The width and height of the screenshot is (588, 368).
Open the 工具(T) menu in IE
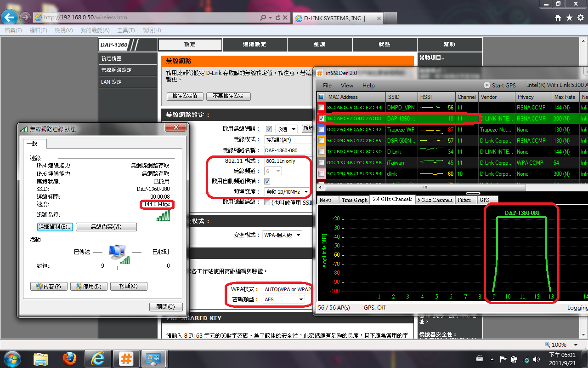point(126,30)
